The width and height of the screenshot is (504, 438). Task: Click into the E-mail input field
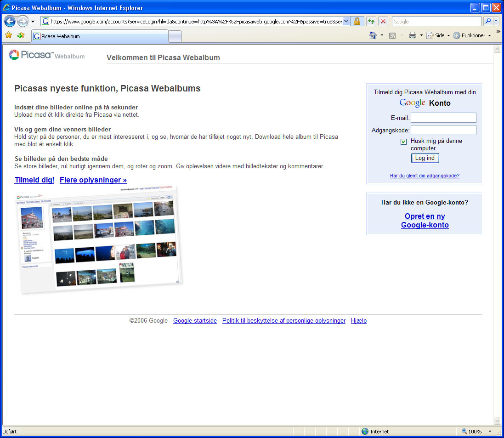pyautogui.click(x=443, y=118)
